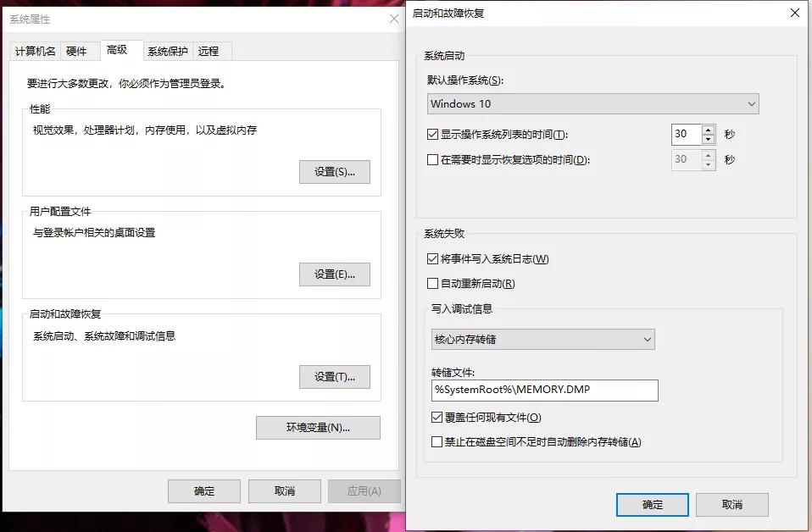
Task: Open 启动和故障恢复 via 设置(T)
Action: coord(334,376)
